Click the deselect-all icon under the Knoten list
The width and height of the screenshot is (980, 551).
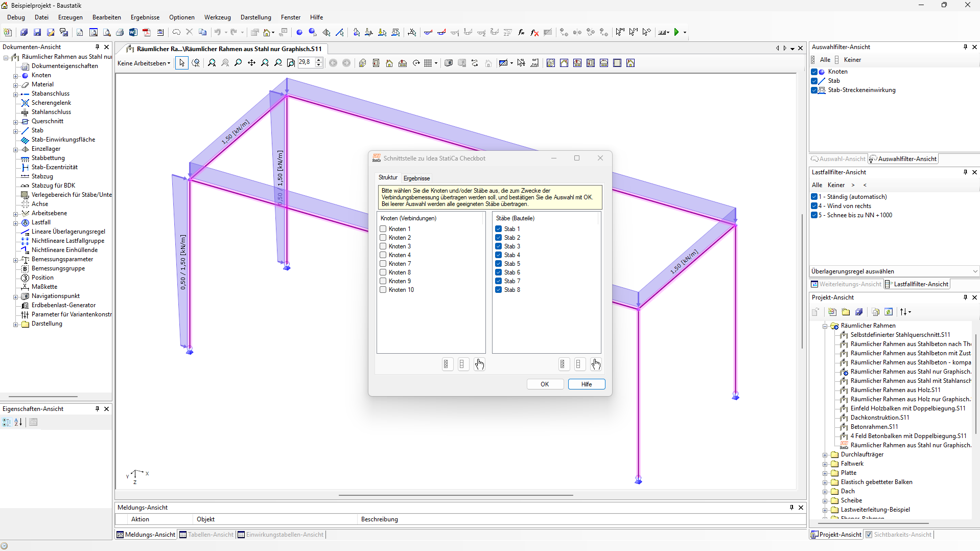pos(462,364)
